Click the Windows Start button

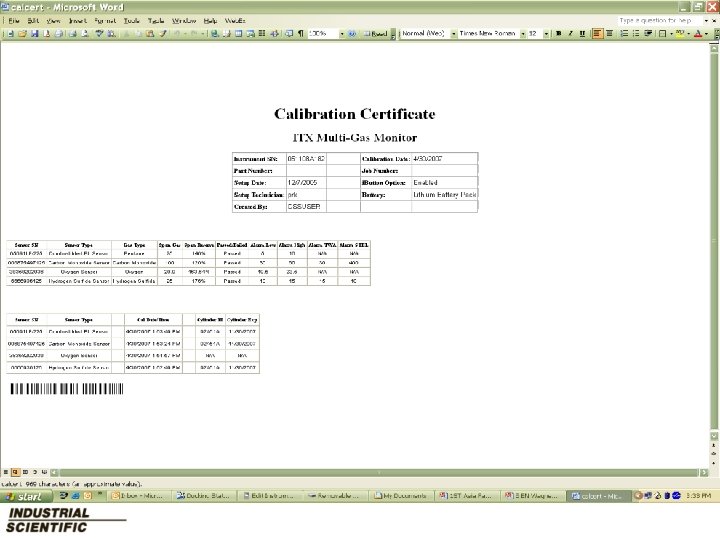[25, 496]
